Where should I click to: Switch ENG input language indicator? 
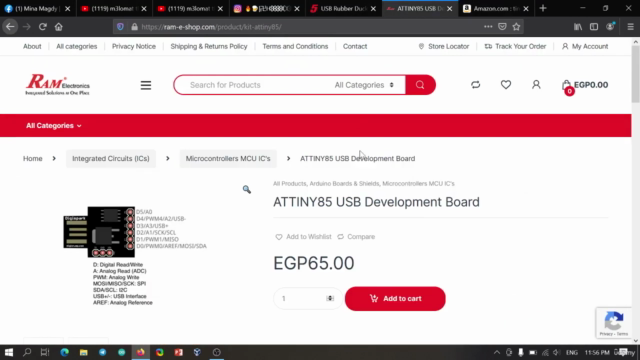[x=571, y=353]
